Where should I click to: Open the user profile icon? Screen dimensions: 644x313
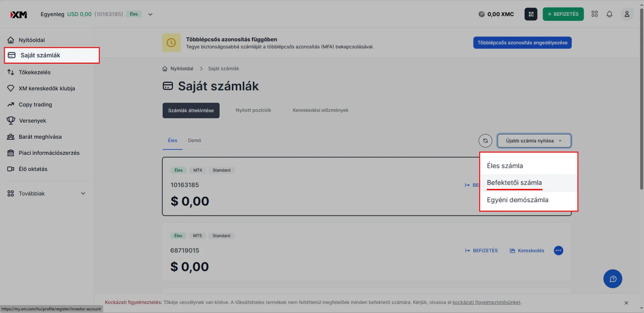tap(627, 14)
